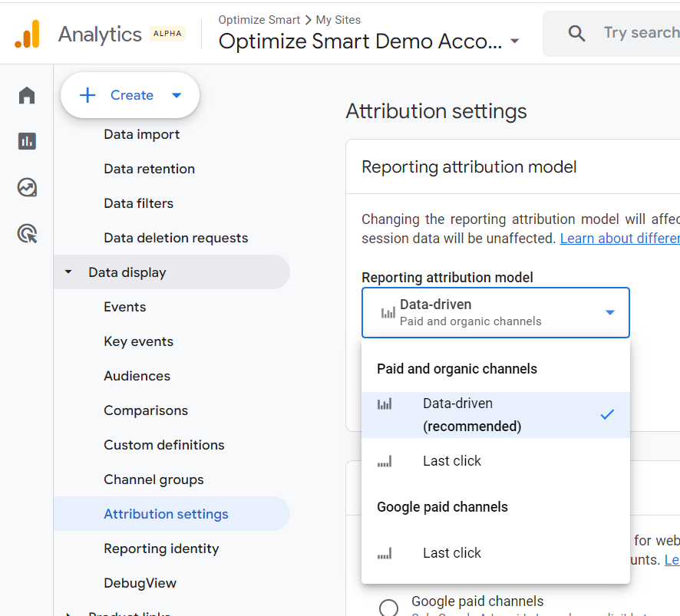The height and width of the screenshot is (616, 680).
Task: Collapse the Data display section
Action: (68, 272)
